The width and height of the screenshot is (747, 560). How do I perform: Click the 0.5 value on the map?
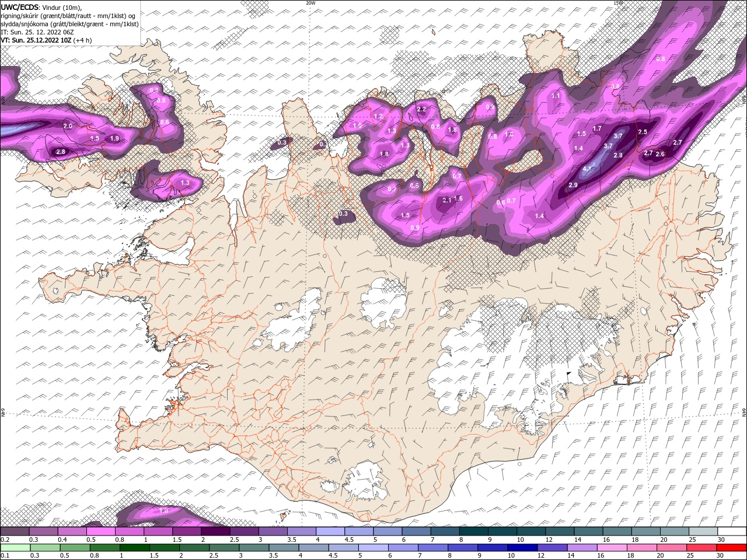(x=414, y=185)
